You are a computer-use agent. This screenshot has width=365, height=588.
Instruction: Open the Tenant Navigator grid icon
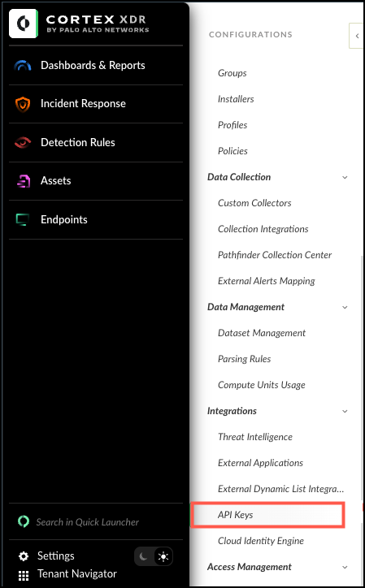[24, 575]
